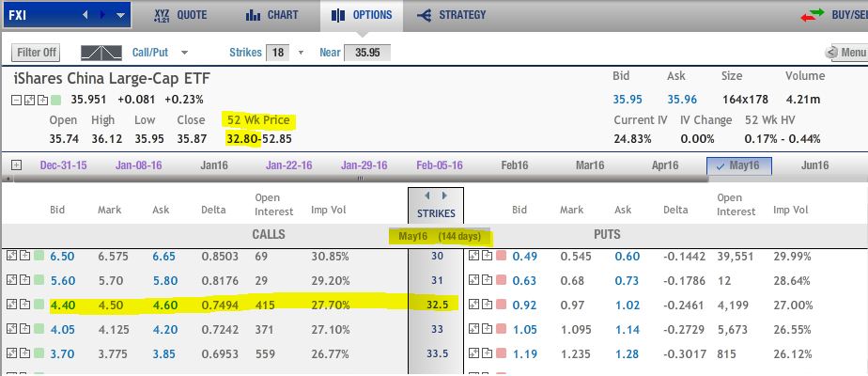Collapse the FXI quote with minus box

click(17, 100)
